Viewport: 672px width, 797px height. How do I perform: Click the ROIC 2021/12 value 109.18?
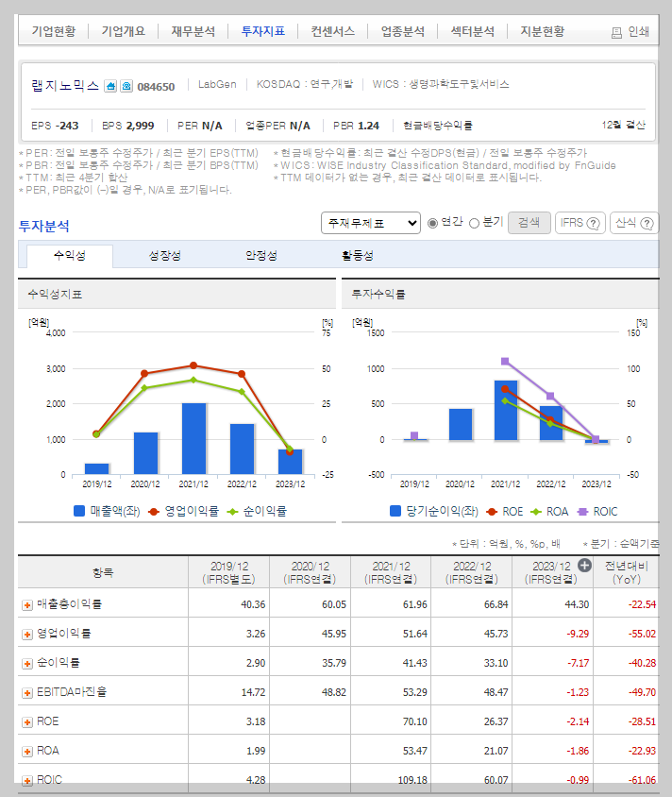point(412,780)
